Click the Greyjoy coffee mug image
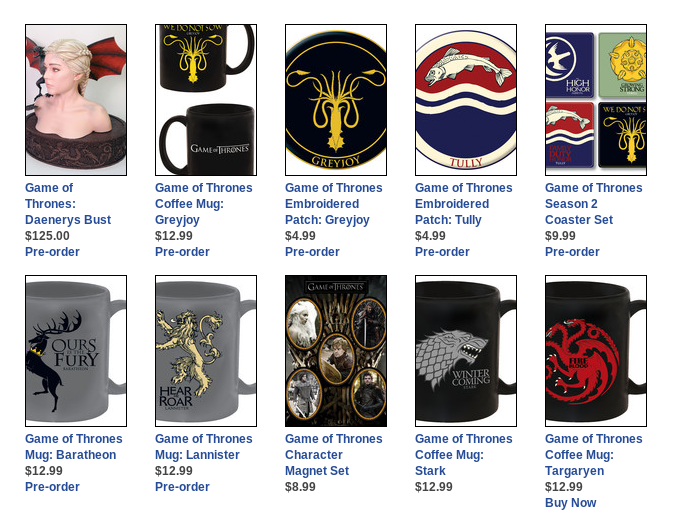 coord(206,100)
